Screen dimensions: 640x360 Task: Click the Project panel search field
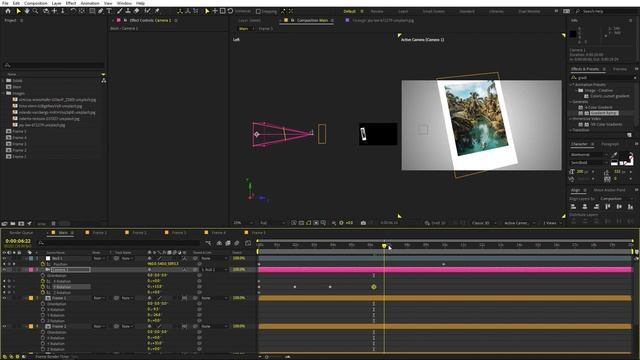coord(53,65)
